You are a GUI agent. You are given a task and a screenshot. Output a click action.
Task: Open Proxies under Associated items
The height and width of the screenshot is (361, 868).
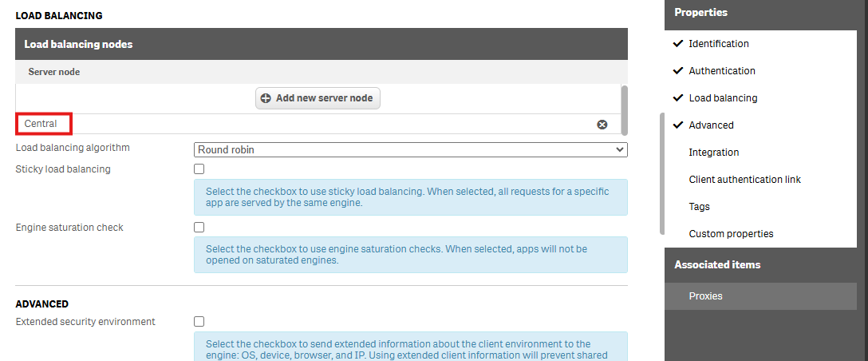point(705,296)
